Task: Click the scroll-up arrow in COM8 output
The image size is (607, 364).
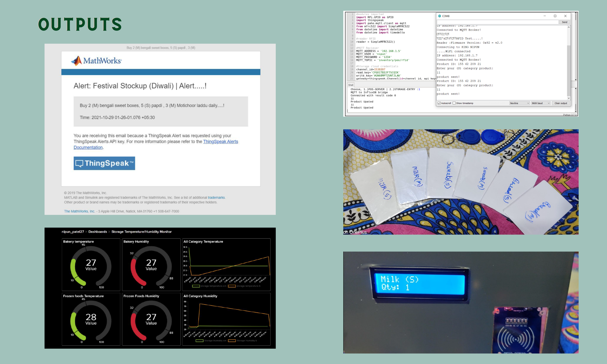Action: 569,27
